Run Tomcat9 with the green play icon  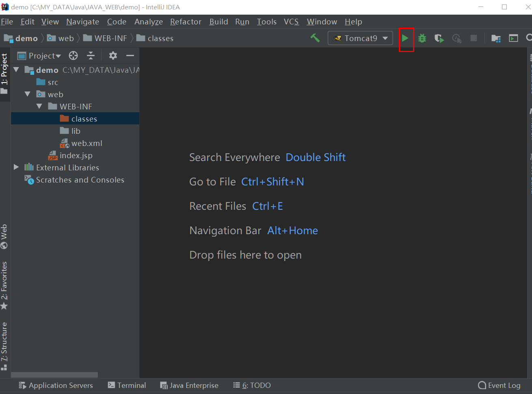point(405,38)
